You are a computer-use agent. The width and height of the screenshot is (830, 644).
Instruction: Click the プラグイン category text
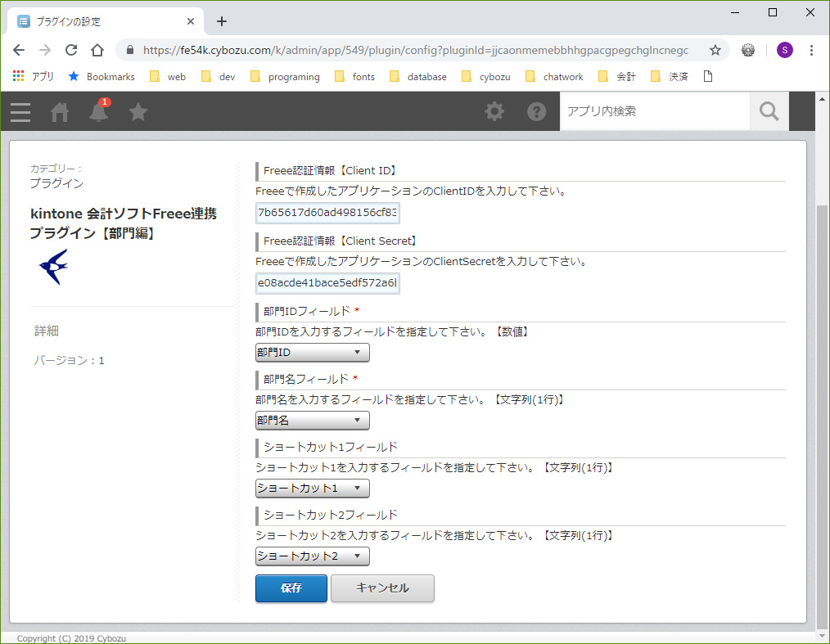point(56,183)
